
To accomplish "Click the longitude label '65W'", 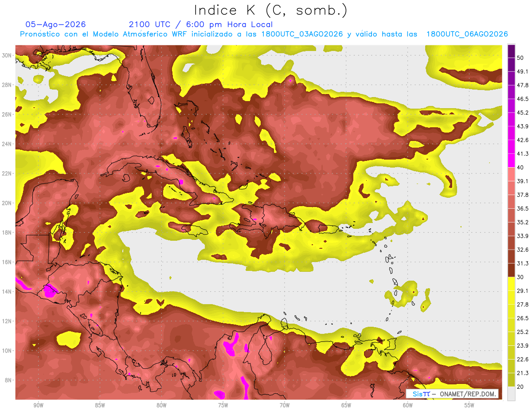I will (346, 405).
